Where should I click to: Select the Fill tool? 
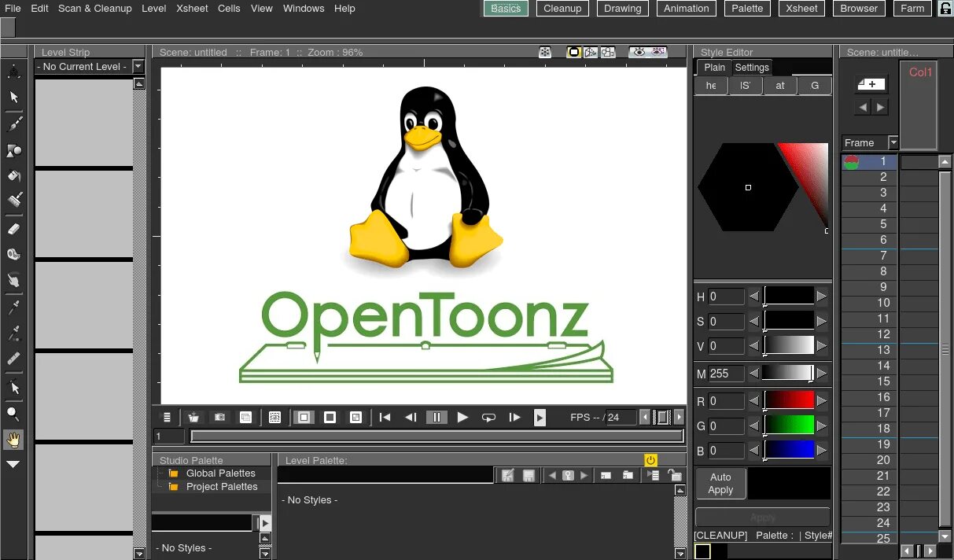(x=13, y=176)
